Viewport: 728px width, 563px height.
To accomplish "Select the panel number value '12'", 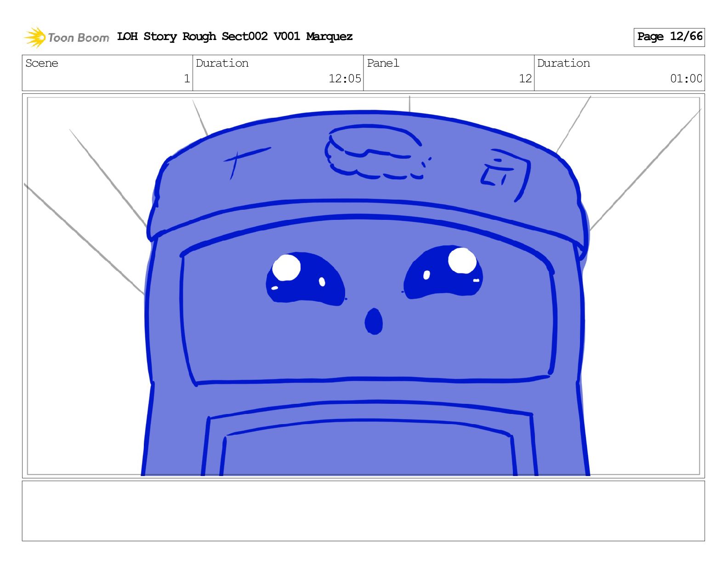I will click(525, 79).
